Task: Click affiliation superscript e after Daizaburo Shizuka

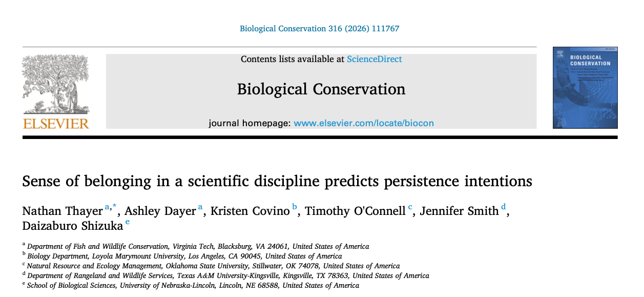Action: (x=128, y=222)
